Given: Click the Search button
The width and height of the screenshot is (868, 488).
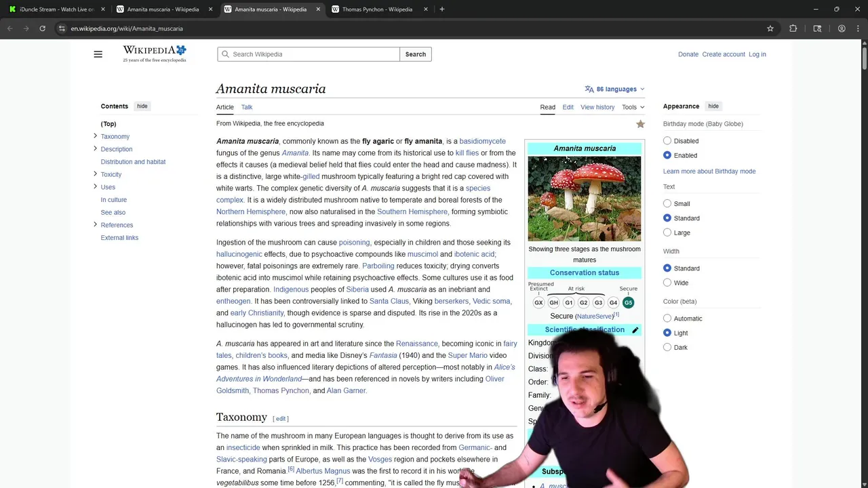Looking at the screenshot, I should tap(416, 54).
